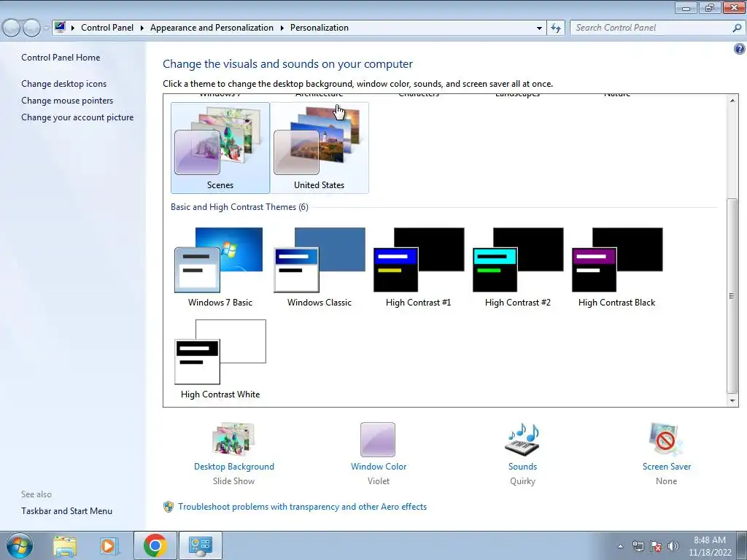Open the Action Center flag icon

(656, 546)
